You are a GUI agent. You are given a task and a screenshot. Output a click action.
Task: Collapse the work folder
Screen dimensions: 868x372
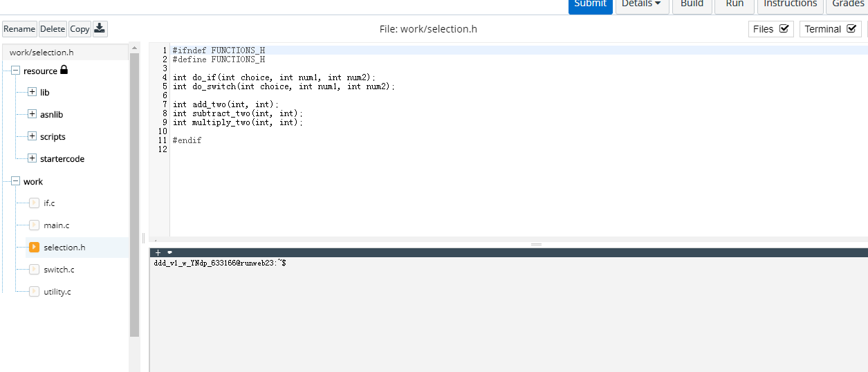[15, 181]
